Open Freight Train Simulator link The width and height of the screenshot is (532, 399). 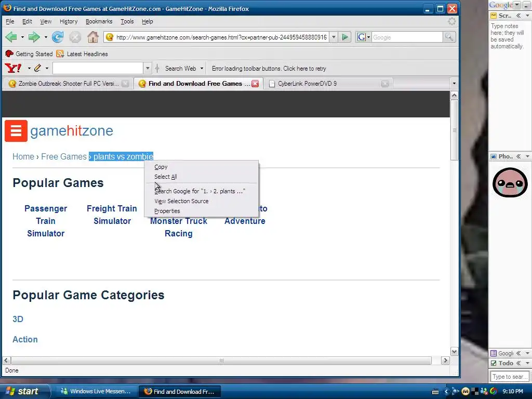112,215
